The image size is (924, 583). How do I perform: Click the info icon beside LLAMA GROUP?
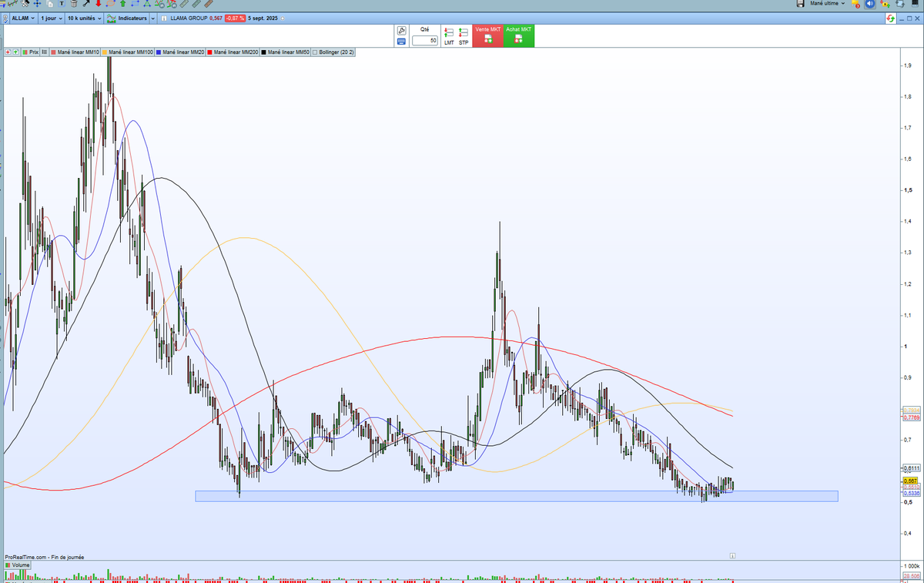[x=164, y=18]
